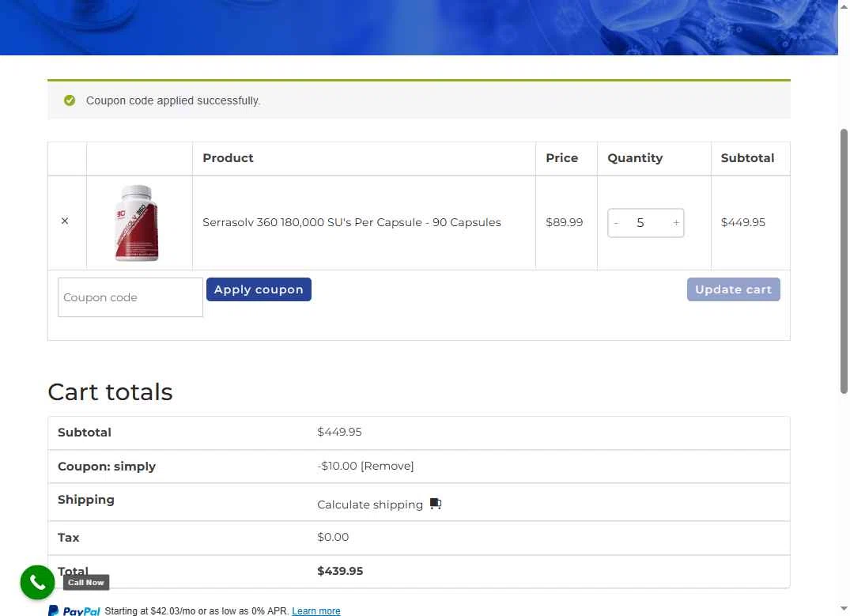Open the PayPal Learn more link
Image resolution: width=850 pixels, height=616 pixels.
click(x=316, y=611)
